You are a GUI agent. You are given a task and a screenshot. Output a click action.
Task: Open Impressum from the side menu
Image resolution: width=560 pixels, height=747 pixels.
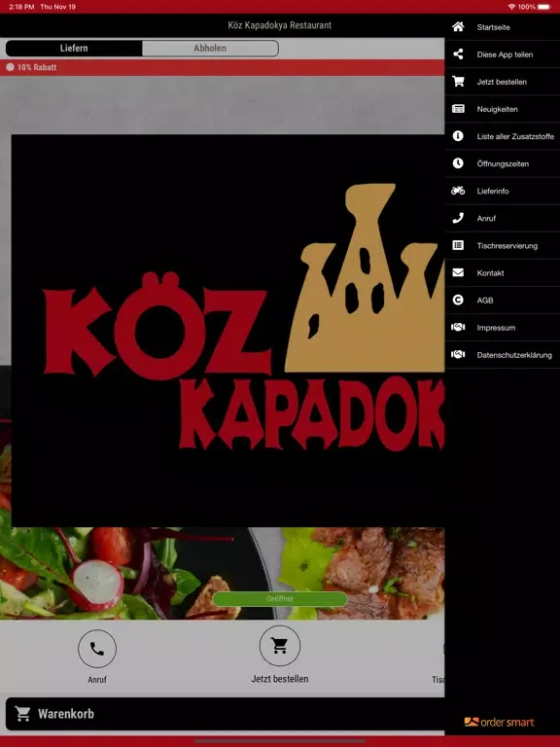(x=503, y=328)
